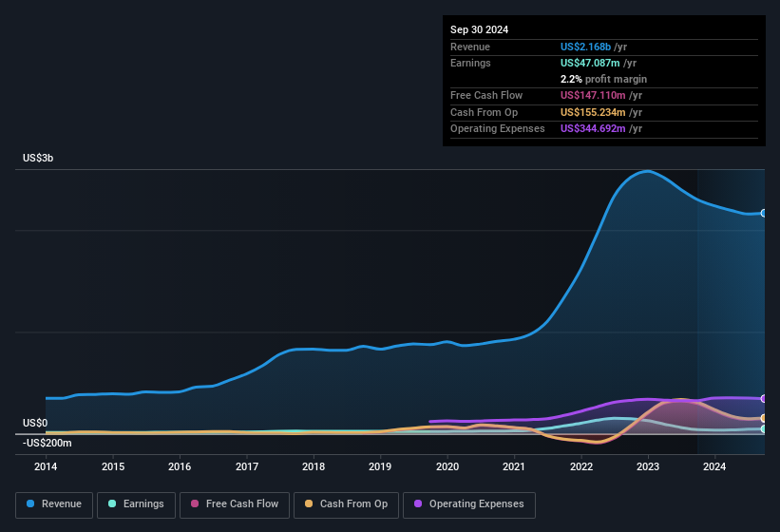Click the Revenue end-point marker on chart

coord(764,214)
